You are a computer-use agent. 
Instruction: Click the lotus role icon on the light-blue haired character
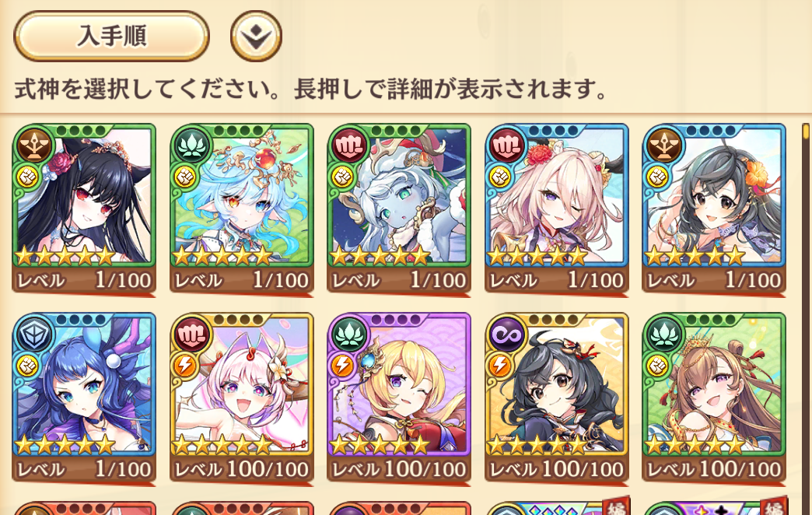point(192,145)
